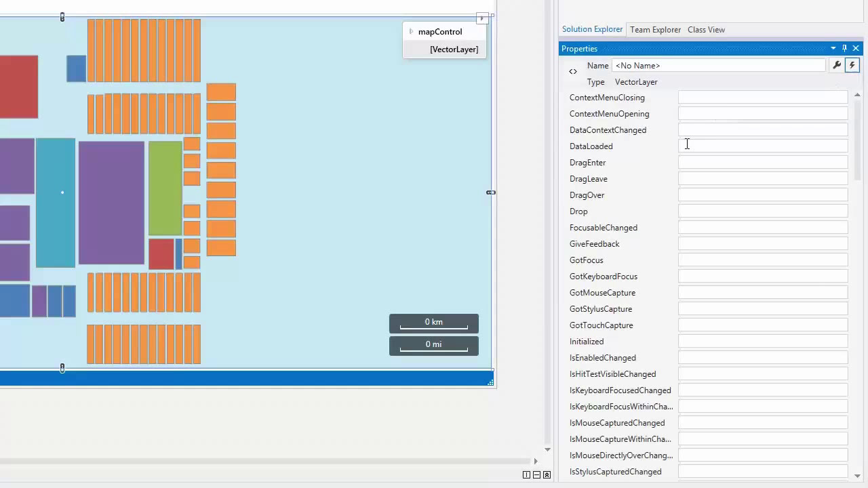Click the Name field showing <No Name>

click(719, 66)
